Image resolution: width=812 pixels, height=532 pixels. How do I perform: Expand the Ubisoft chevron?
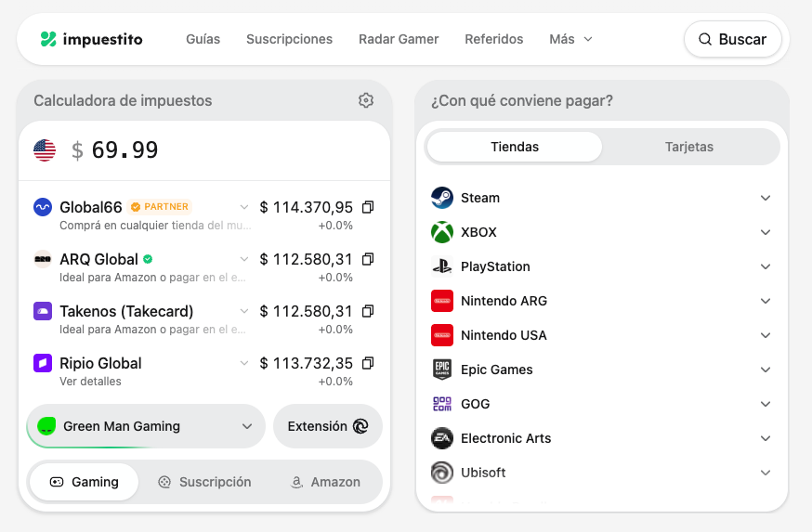pyautogui.click(x=766, y=473)
